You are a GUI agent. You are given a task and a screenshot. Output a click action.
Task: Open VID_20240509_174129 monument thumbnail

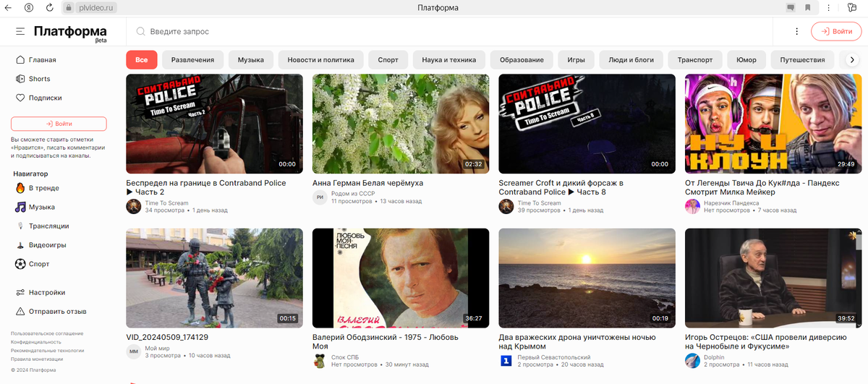coord(214,278)
